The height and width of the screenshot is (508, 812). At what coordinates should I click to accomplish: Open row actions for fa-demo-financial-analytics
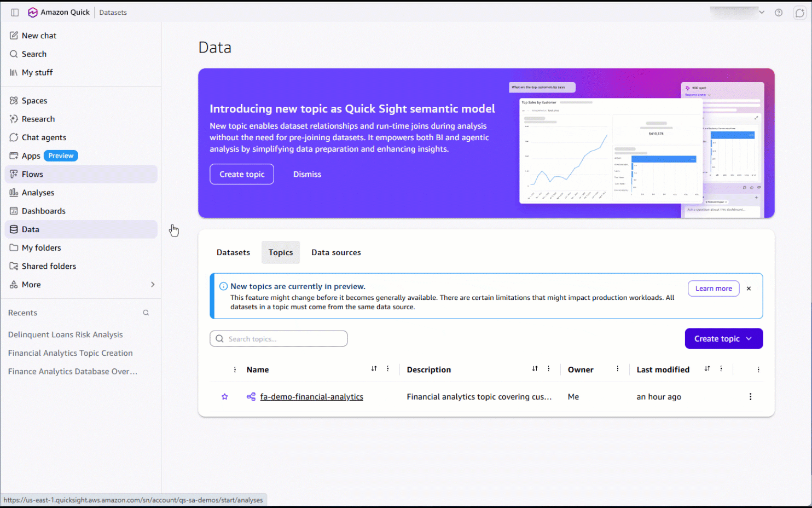pos(750,397)
